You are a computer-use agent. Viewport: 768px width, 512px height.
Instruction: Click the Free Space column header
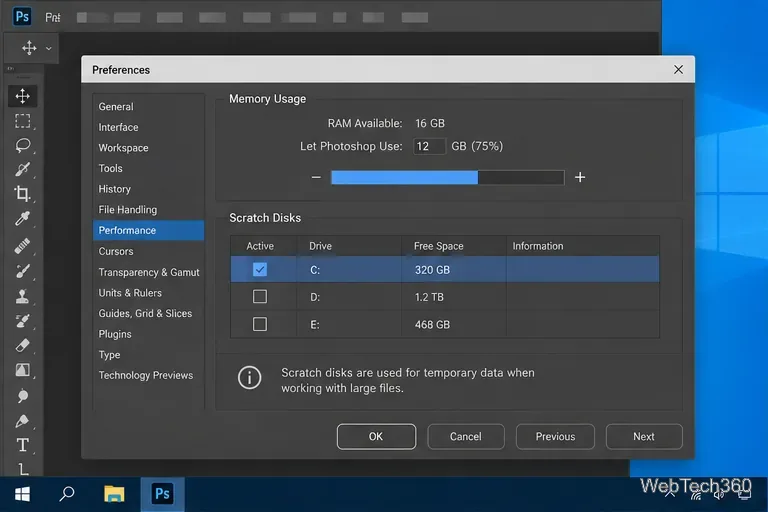438,246
